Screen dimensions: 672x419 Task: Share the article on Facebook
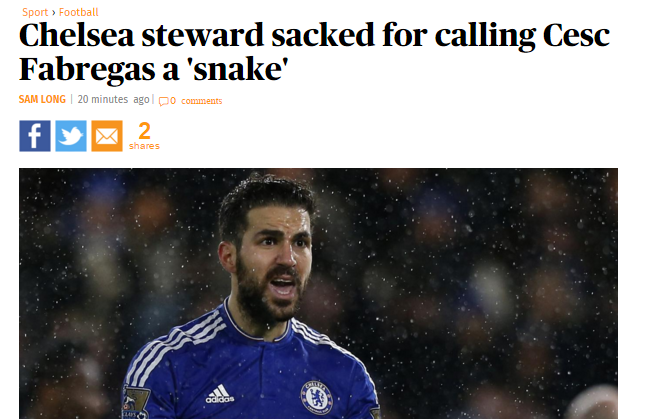tap(35, 136)
